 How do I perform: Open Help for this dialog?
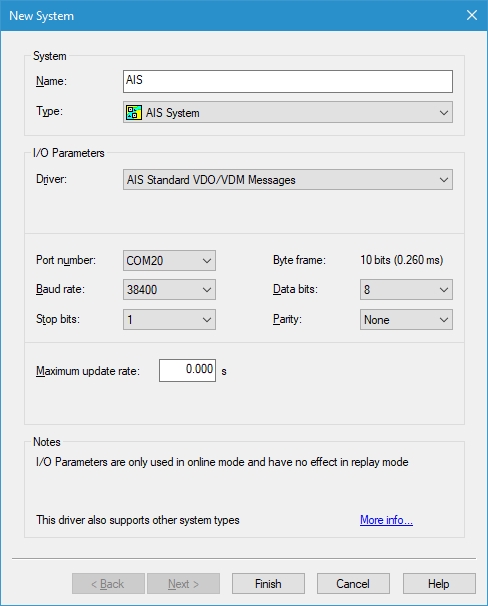pyautogui.click(x=439, y=584)
